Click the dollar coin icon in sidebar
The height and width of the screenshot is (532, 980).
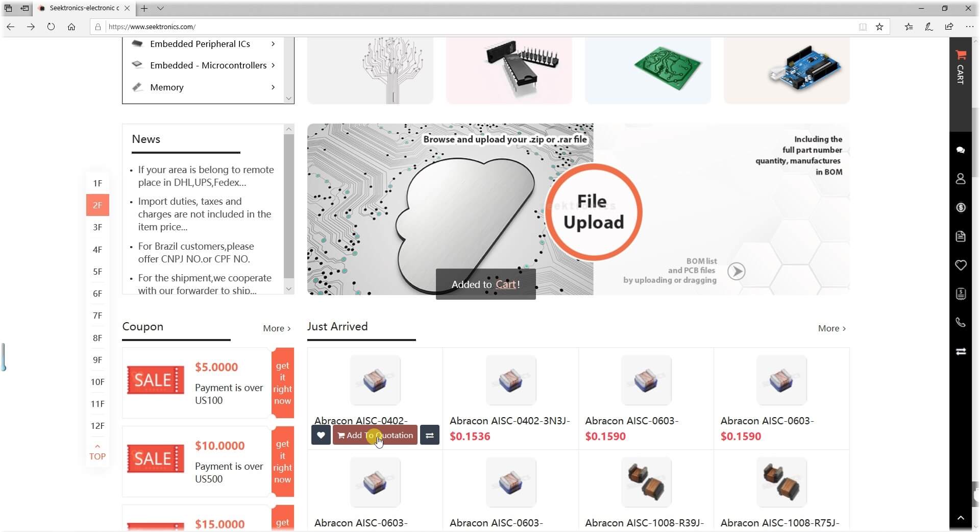pyautogui.click(x=961, y=207)
